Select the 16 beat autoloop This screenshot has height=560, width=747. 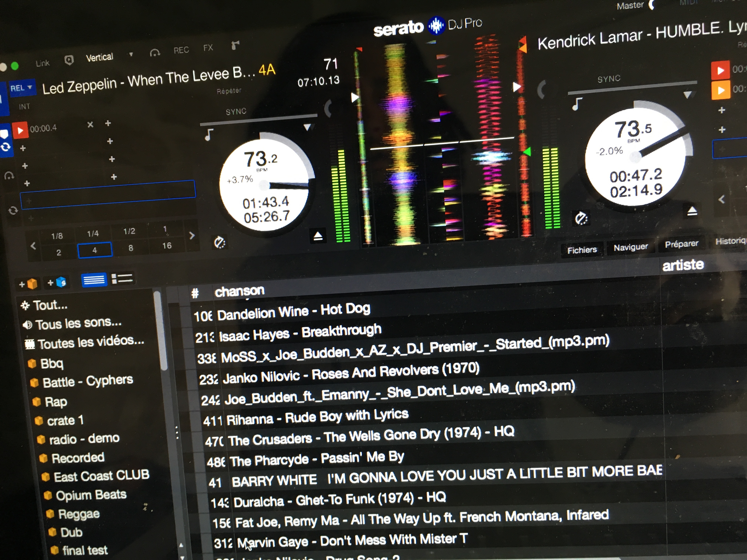click(167, 245)
